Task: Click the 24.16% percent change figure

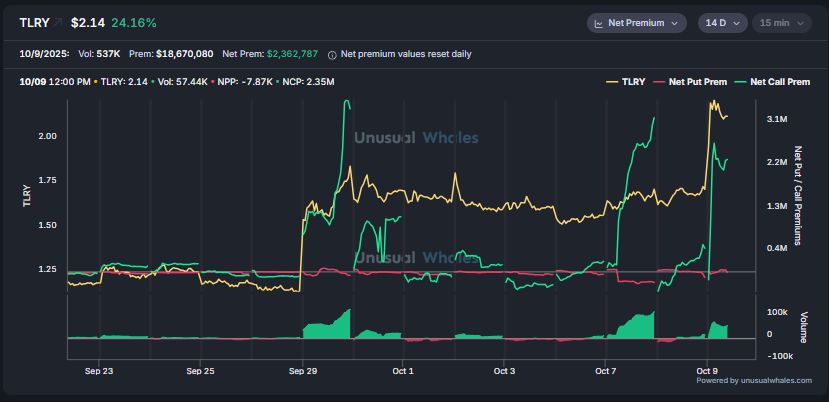Action: [x=134, y=22]
